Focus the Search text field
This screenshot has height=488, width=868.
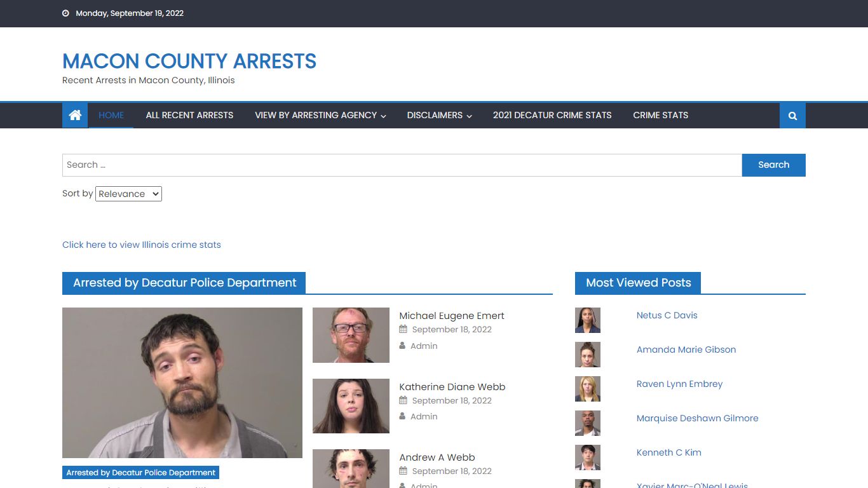[402, 165]
